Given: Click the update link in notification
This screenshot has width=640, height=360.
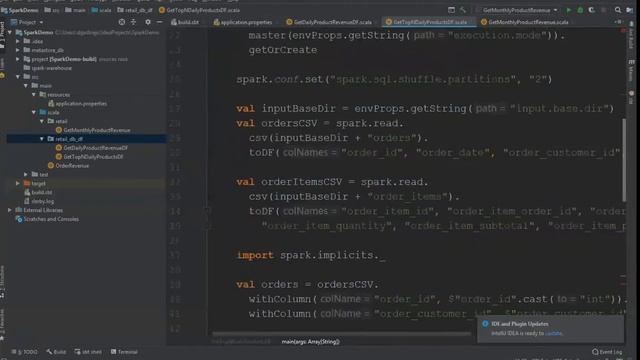Looking at the screenshot, I should click(x=553, y=333).
